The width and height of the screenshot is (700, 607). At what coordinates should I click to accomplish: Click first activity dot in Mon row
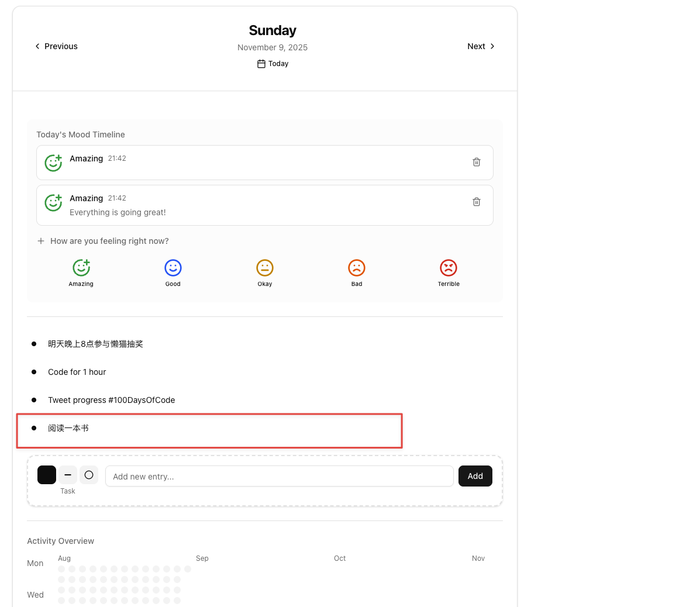coord(61,569)
